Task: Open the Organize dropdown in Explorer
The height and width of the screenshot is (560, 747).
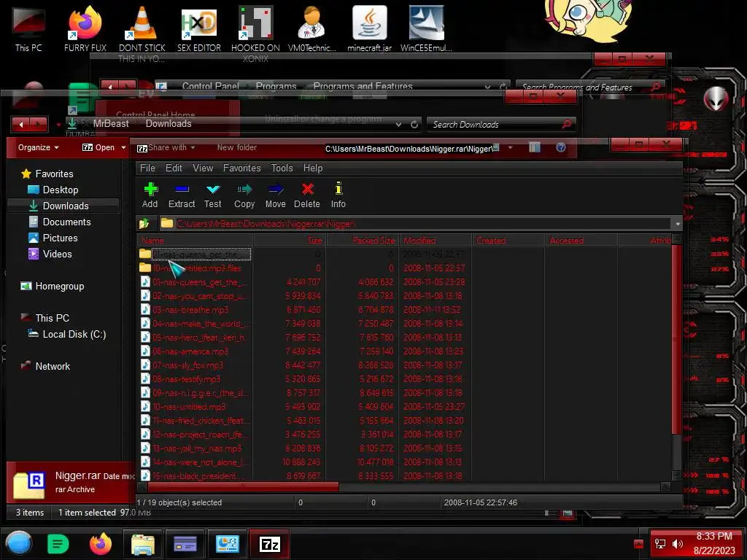Action: pyautogui.click(x=38, y=147)
